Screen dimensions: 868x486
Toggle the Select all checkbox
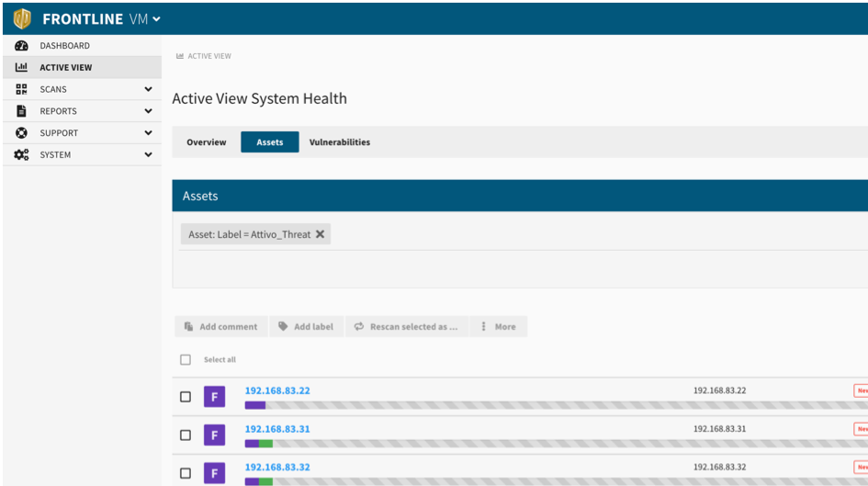coord(186,360)
